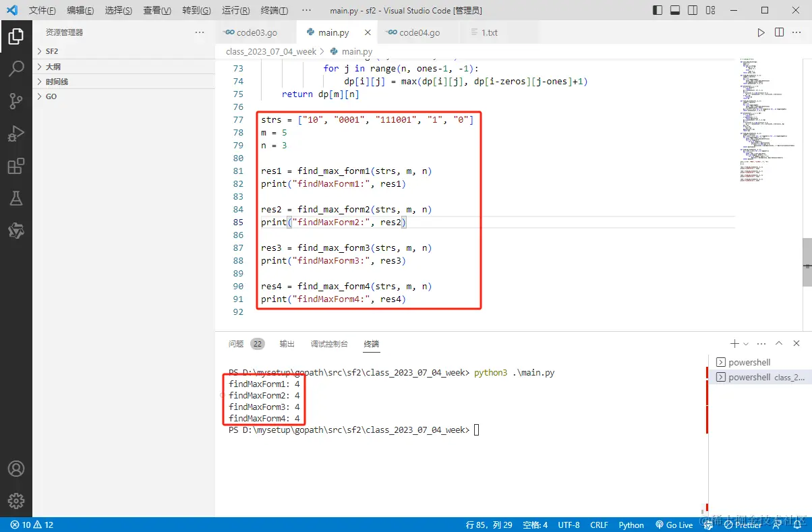Open the Explorer view in activity bar
This screenshot has height=532, width=812.
point(16,36)
